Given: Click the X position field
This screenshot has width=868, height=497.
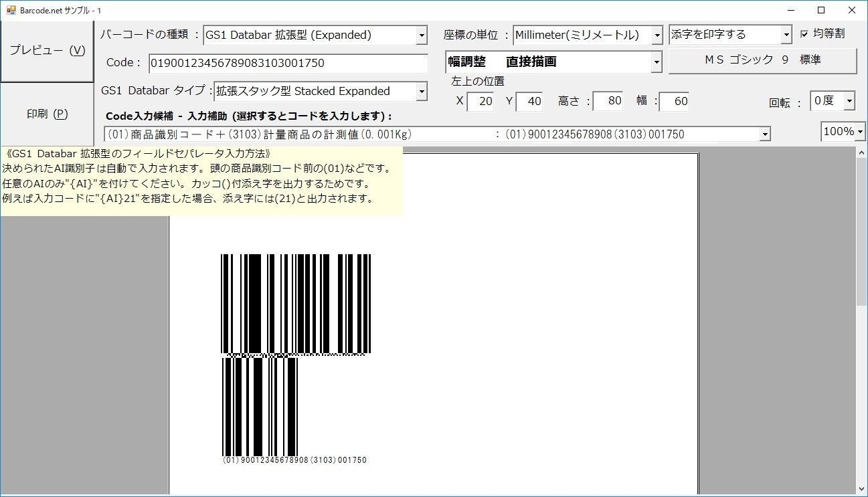Looking at the screenshot, I should pyautogui.click(x=482, y=101).
